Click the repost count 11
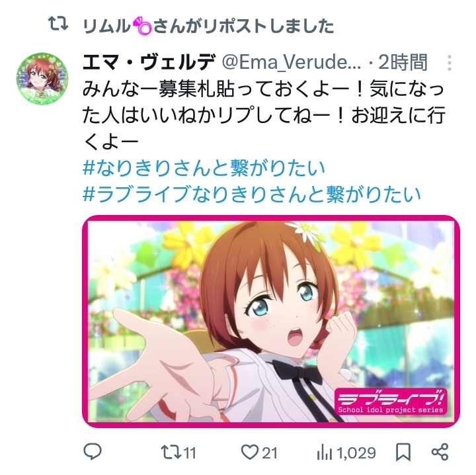The width and height of the screenshot is (476, 475). 190,453
